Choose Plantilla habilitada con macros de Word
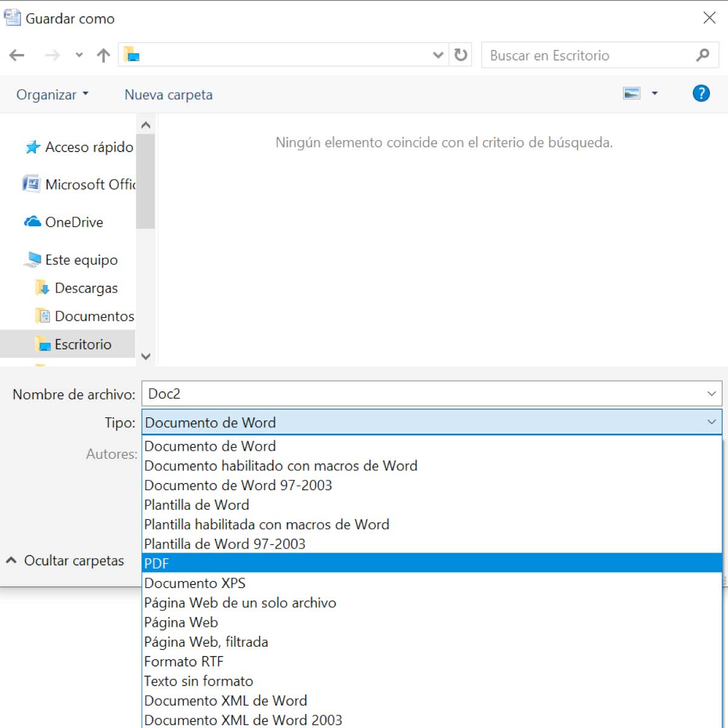728x728 pixels. pyautogui.click(x=432, y=524)
